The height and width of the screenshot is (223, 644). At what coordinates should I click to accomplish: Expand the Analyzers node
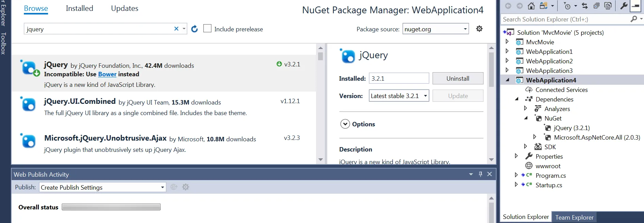coord(525,108)
